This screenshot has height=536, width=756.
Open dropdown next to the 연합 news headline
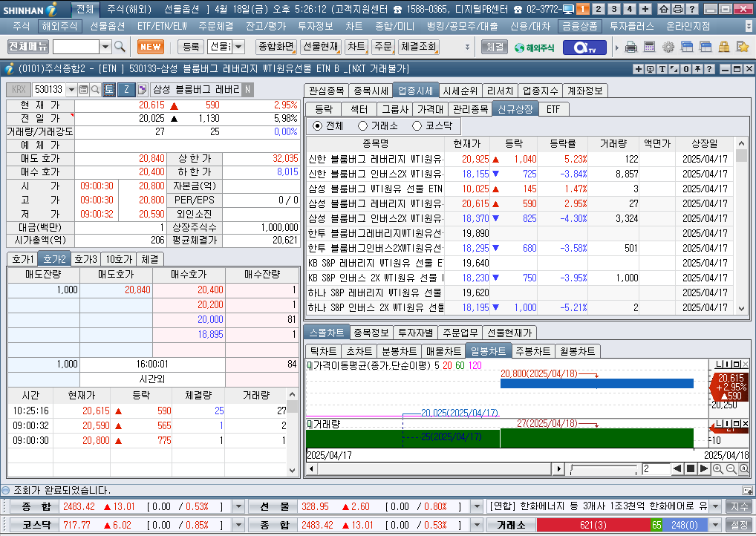(x=715, y=506)
